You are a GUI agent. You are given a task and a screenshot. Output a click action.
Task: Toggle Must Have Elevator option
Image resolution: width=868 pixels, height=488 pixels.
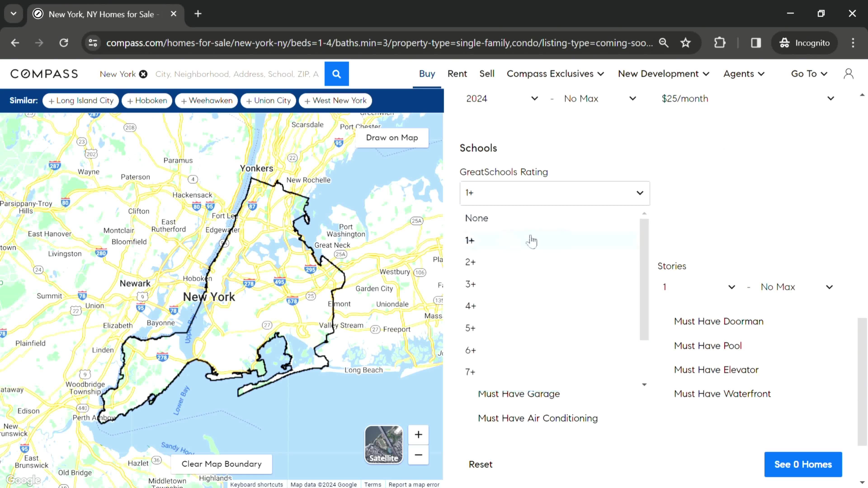(716, 370)
